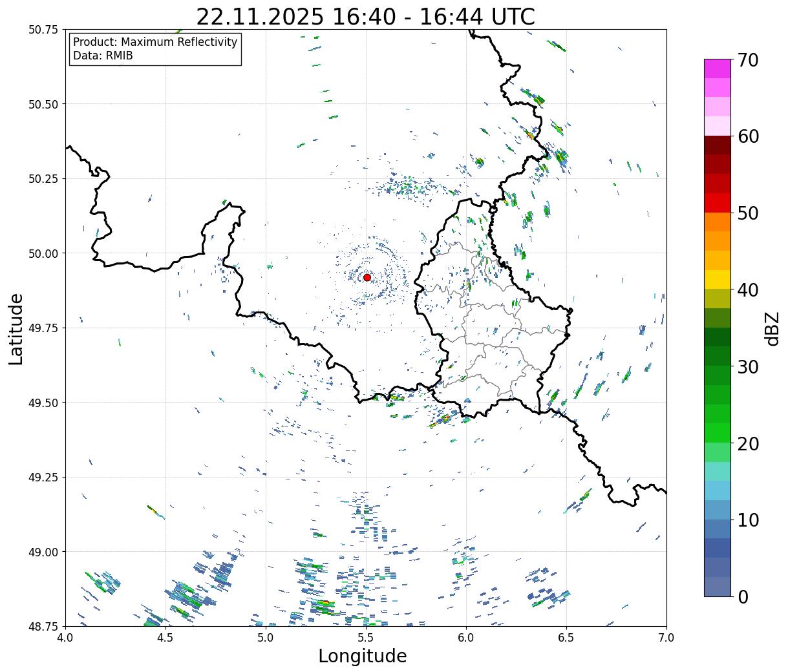Pick the dark maroon segment just below 60
The height and width of the screenshot is (672, 788).
(x=718, y=145)
